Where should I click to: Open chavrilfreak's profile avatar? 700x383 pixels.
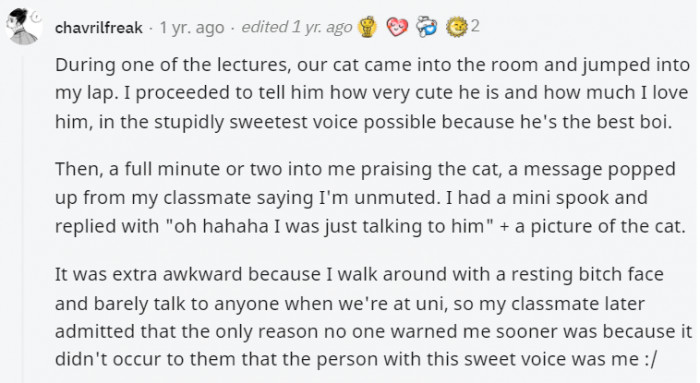click(23, 26)
